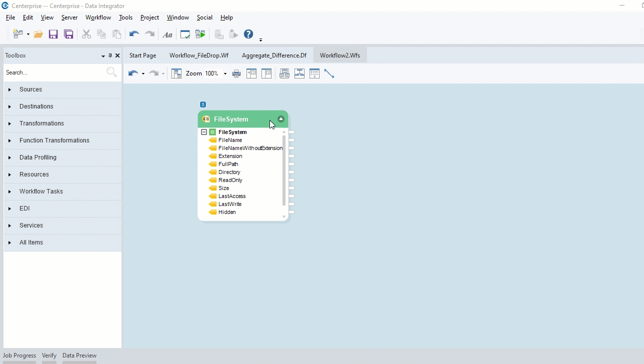Open Help via the question mark icon

248,34
